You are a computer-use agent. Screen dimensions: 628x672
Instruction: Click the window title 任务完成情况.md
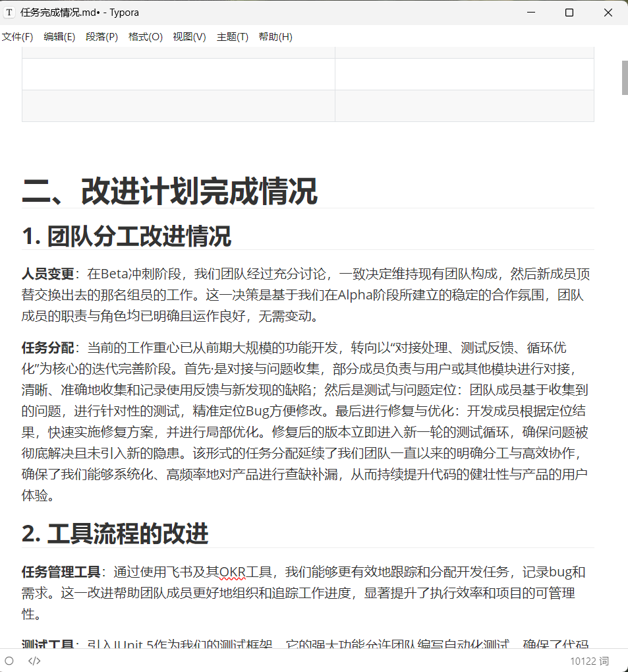(59, 13)
